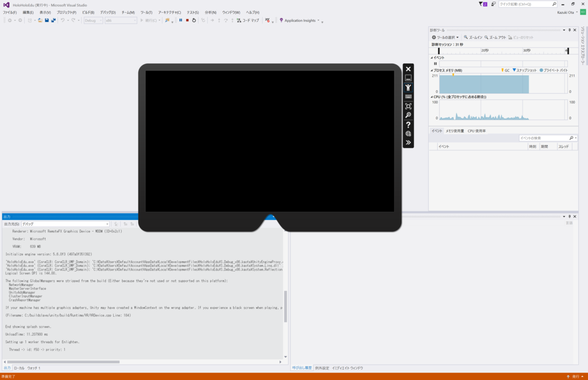The width and height of the screenshot is (588, 380).
Task: Click ズーム アウト in diagnostic tools
Action: [x=495, y=37]
